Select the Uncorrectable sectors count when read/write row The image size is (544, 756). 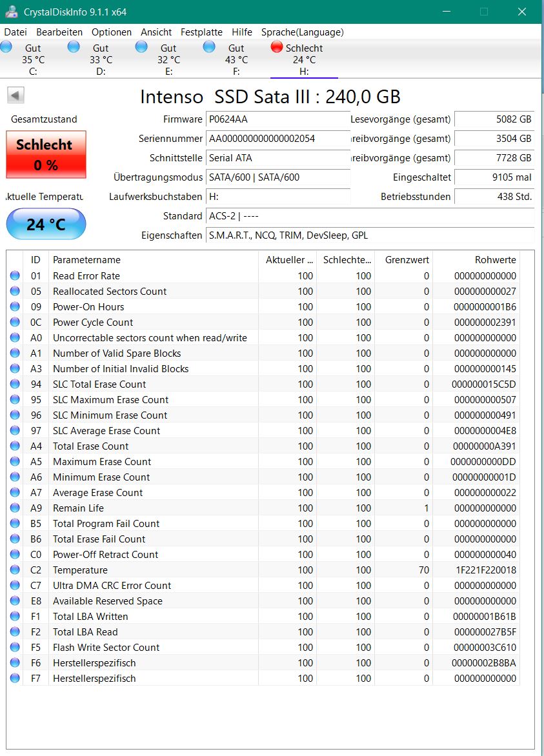coord(263,337)
